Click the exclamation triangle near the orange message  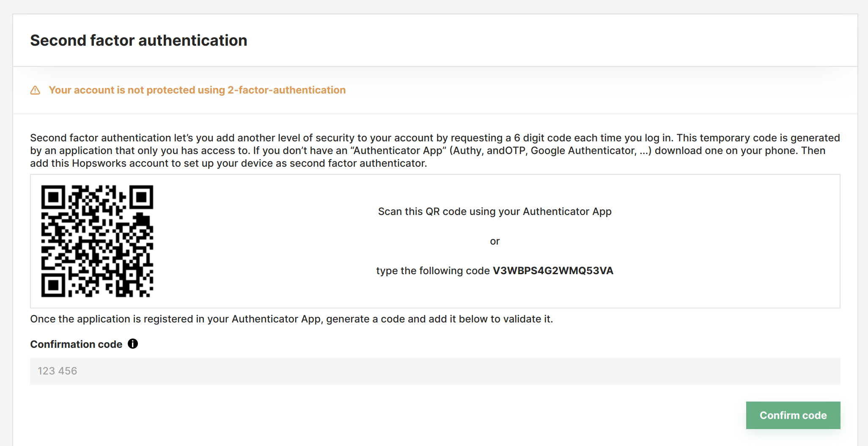tap(36, 90)
